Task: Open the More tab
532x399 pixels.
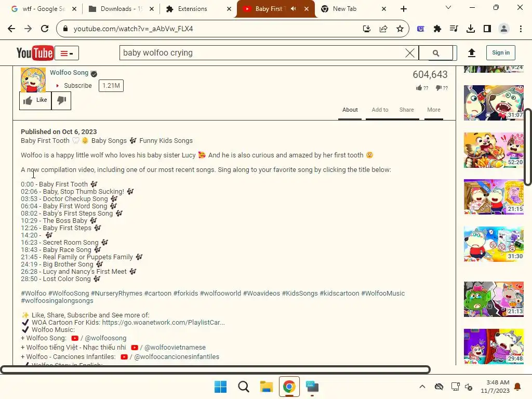Action: [x=434, y=110]
